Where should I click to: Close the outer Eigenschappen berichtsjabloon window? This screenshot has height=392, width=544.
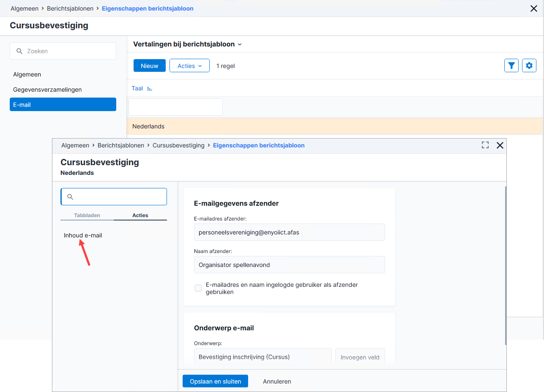[x=534, y=8]
